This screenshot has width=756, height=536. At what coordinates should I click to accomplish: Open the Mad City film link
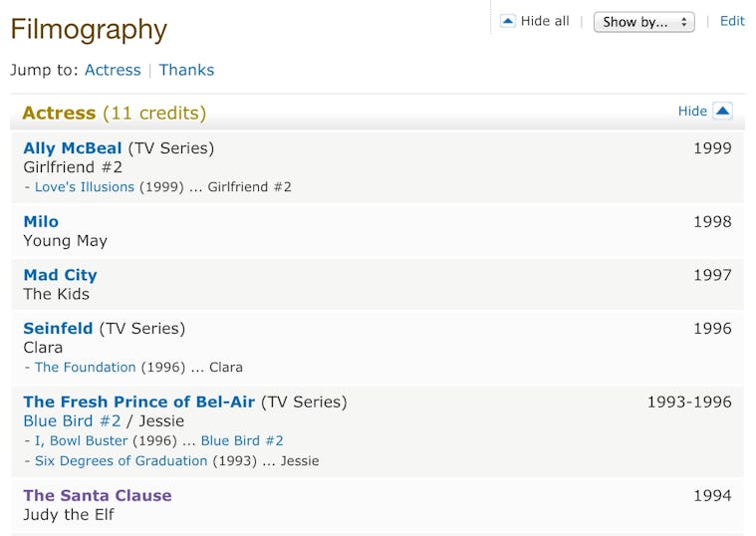click(x=60, y=275)
